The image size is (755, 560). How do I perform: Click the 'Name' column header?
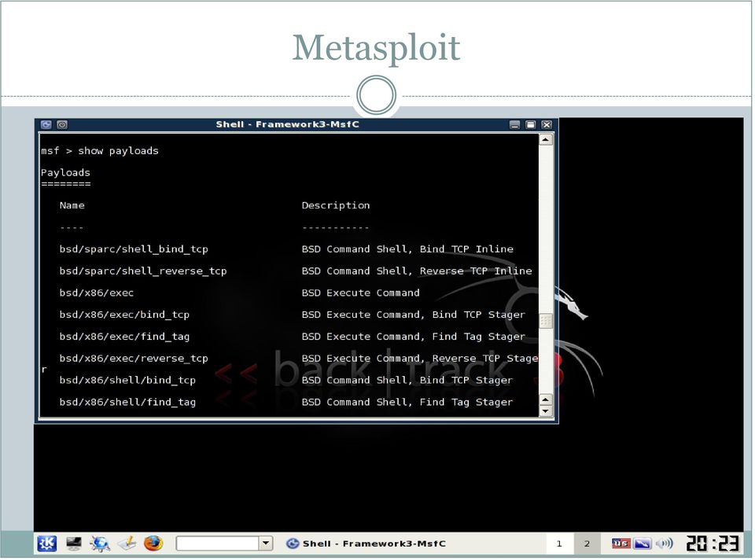pyautogui.click(x=72, y=205)
